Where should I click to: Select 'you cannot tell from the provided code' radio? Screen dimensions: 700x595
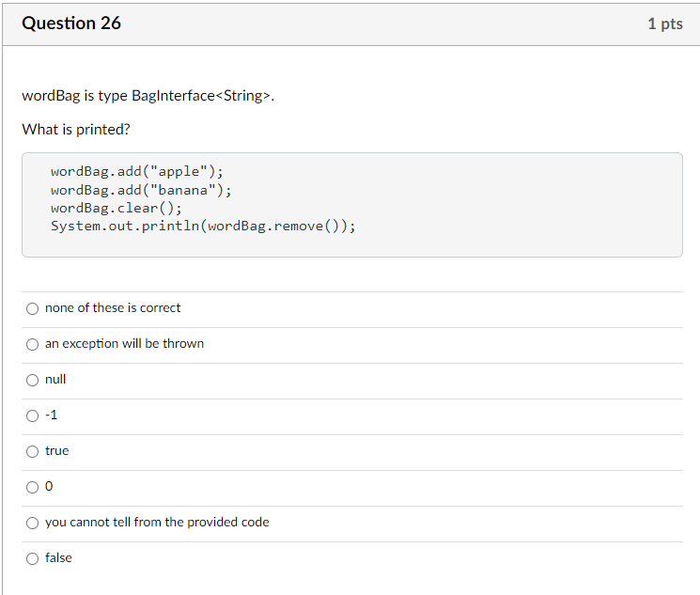pyautogui.click(x=33, y=523)
